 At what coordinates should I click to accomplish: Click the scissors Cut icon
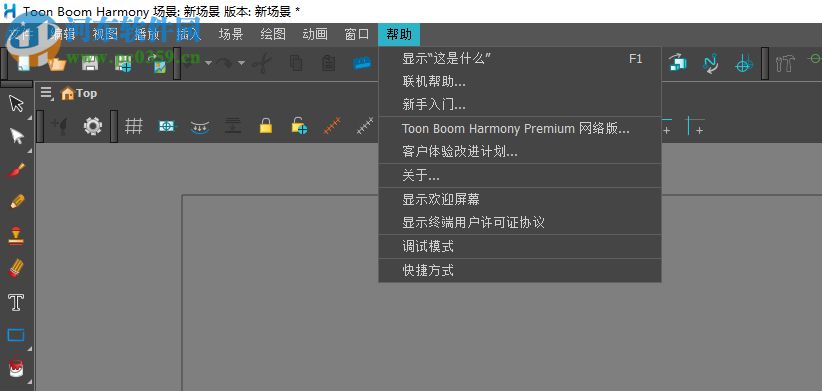point(262,63)
